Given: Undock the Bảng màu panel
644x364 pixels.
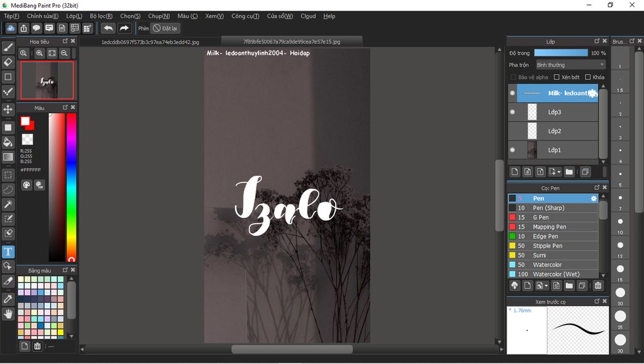Looking at the screenshot, I should [65, 270].
